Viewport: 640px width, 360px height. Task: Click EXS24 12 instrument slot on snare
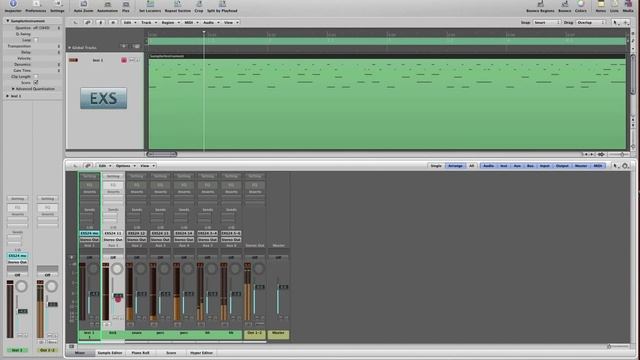pyautogui.click(x=137, y=233)
